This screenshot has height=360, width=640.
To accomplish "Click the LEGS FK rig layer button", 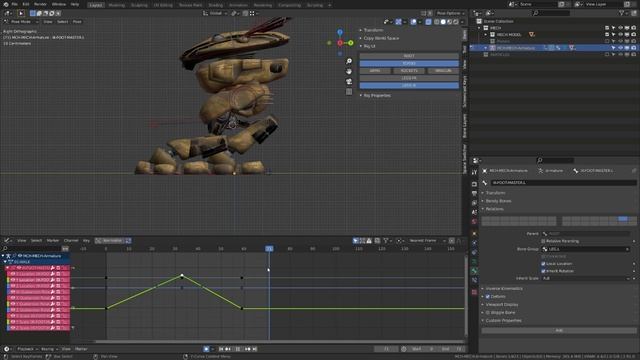I will coord(409,78).
